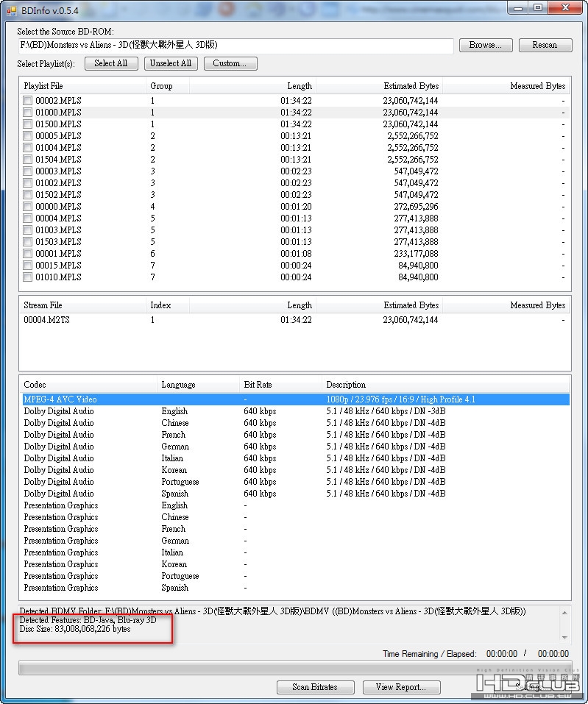Click the Browse... button
Image resolution: width=588 pixels, height=704 pixels.
click(486, 45)
